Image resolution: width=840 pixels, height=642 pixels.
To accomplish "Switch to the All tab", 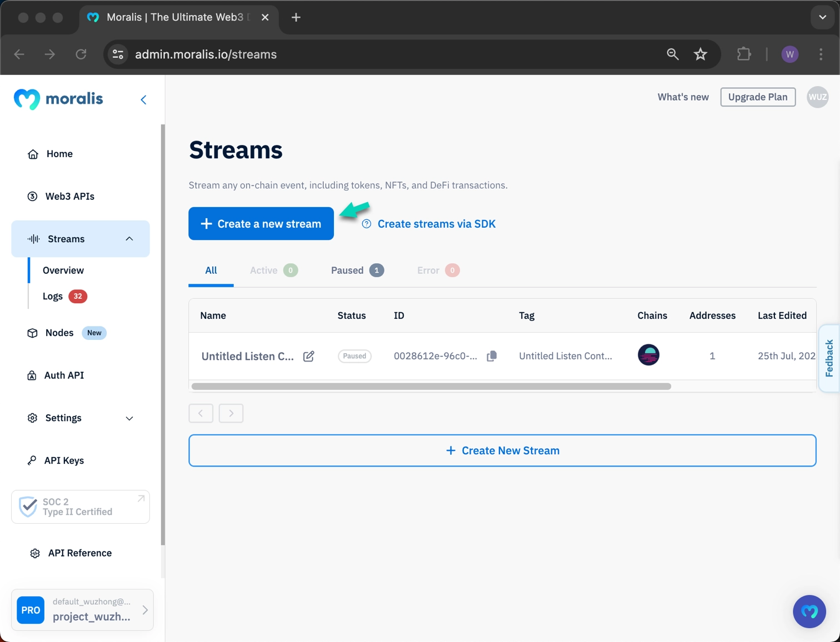I will click(211, 270).
